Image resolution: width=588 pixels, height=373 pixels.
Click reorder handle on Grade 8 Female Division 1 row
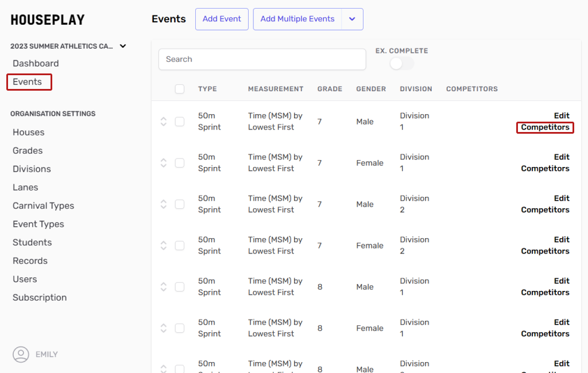(x=164, y=328)
